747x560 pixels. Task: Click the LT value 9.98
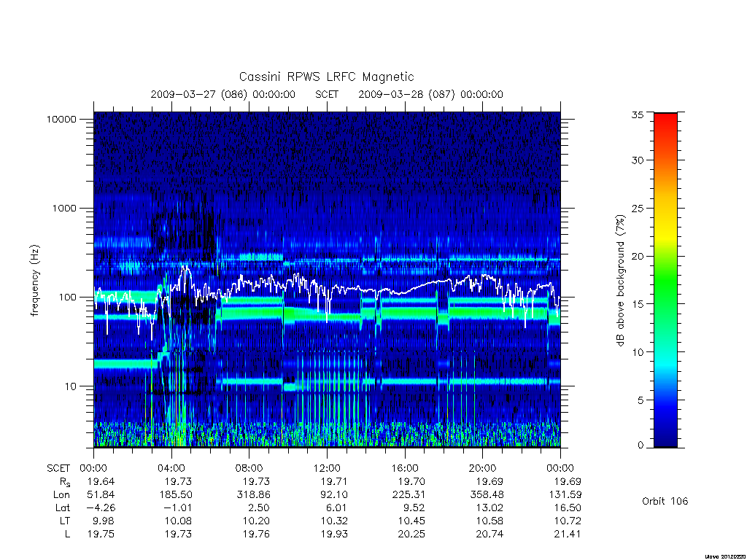click(104, 521)
